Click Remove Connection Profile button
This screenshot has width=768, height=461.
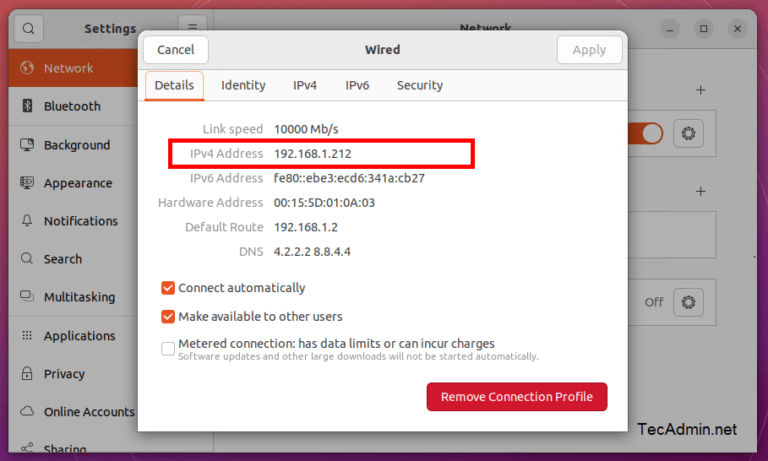516,397
